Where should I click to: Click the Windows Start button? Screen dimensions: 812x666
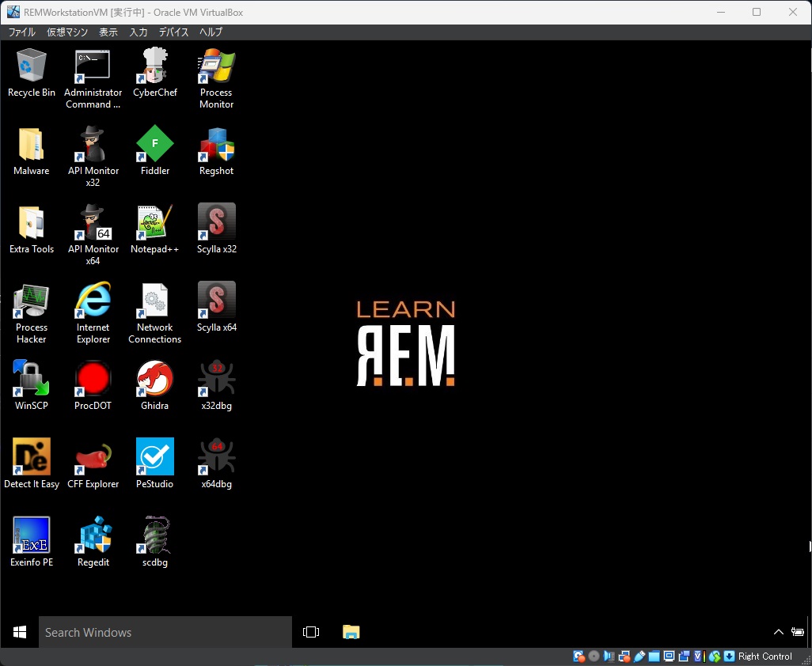(x=20, y=632)
